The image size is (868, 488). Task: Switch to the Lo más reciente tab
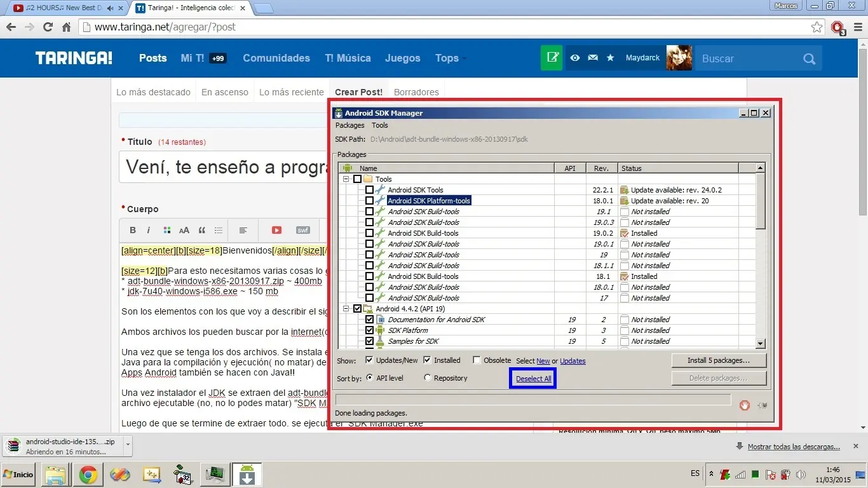[292, 92]
